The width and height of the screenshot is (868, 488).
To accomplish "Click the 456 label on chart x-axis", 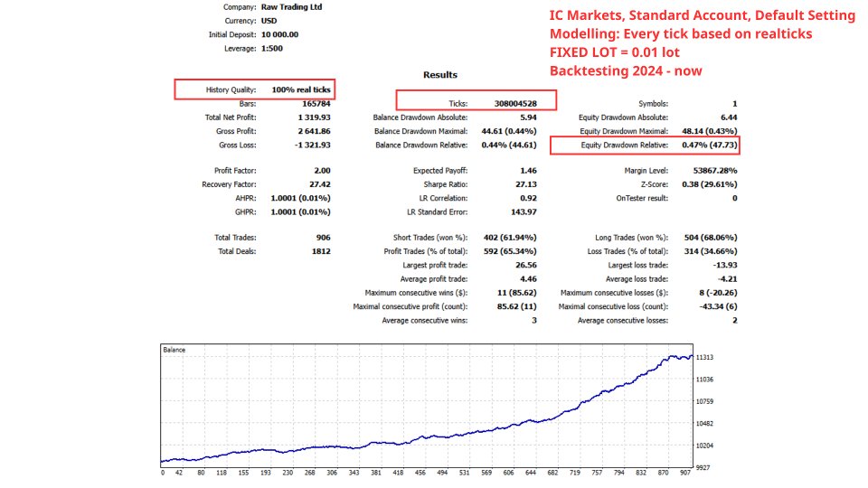I will point(420,473).
